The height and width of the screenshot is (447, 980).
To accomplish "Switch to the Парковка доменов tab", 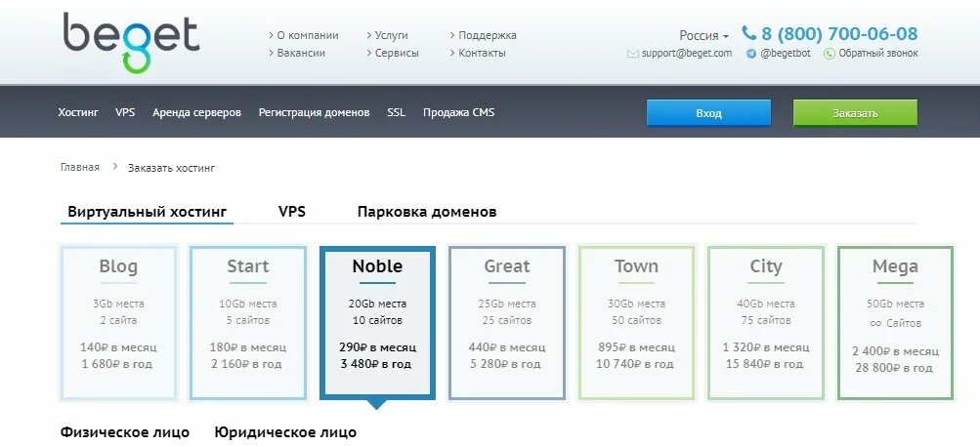I will (427, 212).
